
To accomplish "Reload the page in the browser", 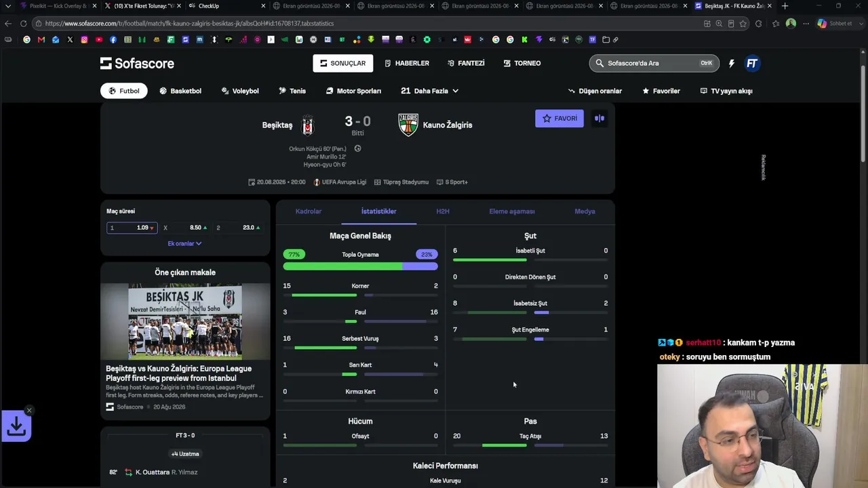I will (x=23, y=23).
